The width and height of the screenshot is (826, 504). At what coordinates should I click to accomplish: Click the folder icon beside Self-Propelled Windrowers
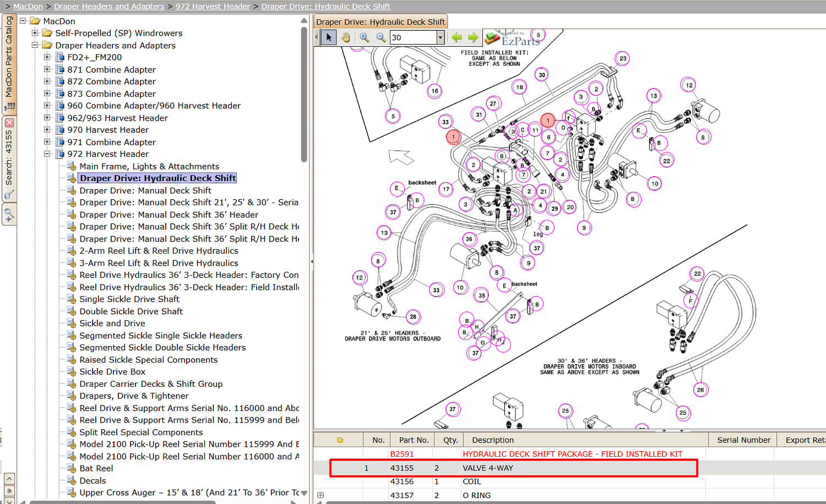pos(47,33)
